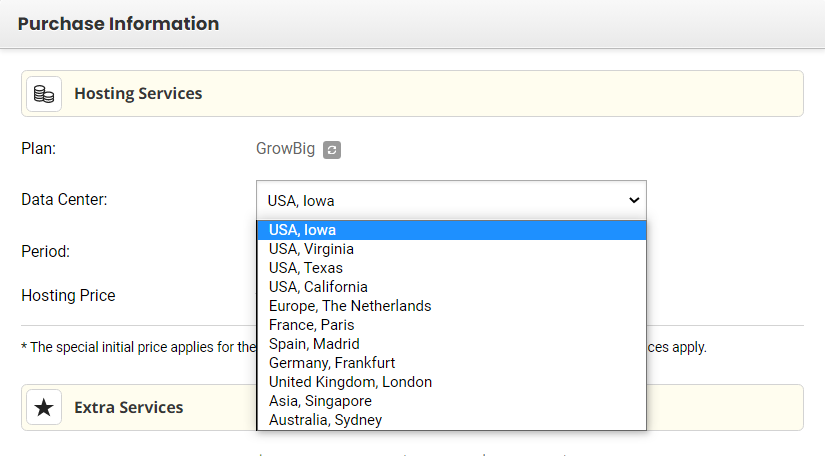The width and height of the screenshot is (825, 456).
Task: Select United Kingdom, London option
Action: point(451,382)
